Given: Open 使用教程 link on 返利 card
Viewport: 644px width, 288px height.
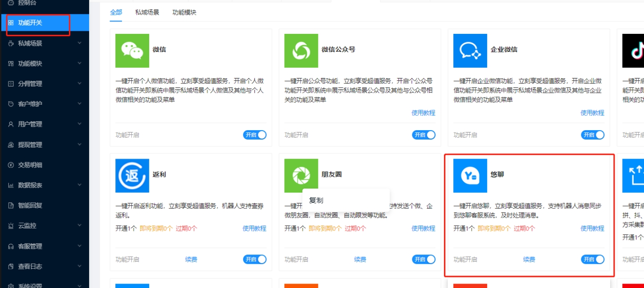Looking at the screenshot, I should pyautogui.click(x=254, y=228).
